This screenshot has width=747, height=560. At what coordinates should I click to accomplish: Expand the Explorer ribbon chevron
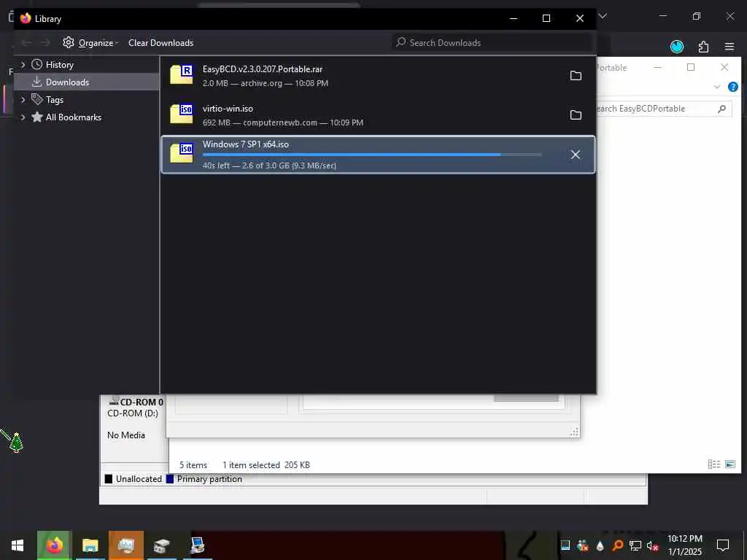coord(717,87)
